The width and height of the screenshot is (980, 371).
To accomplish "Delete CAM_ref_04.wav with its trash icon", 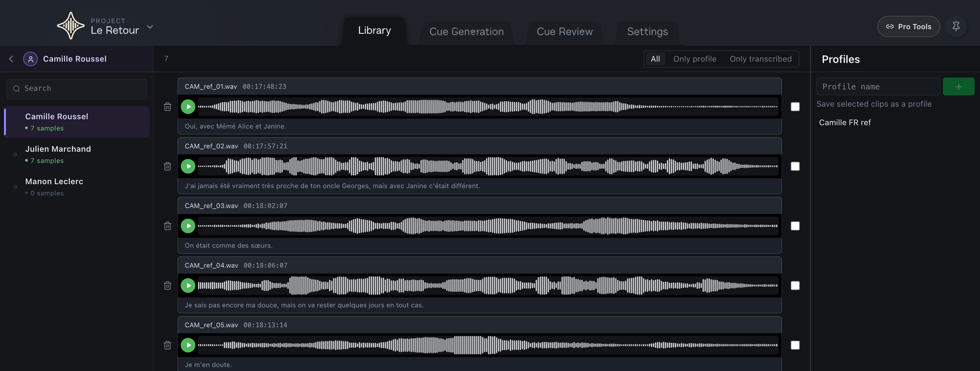I will pyautogui.click(x=168, y=286).
